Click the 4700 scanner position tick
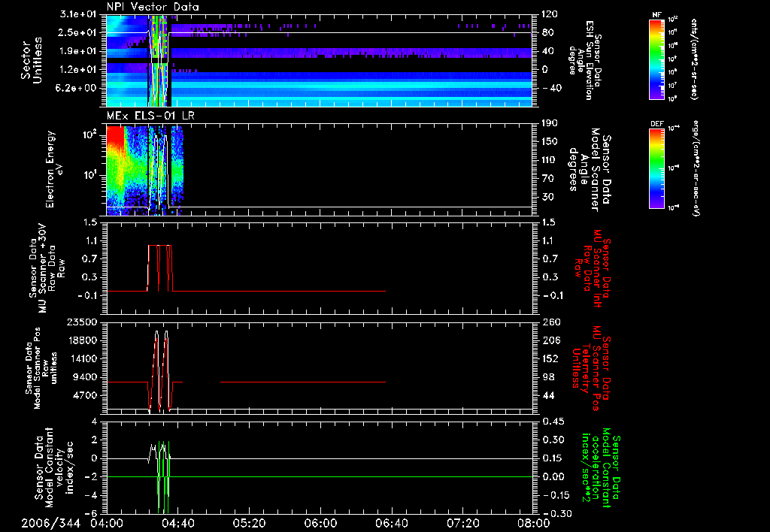This screenshot has width=770, height=532. (x=86, y=395)
